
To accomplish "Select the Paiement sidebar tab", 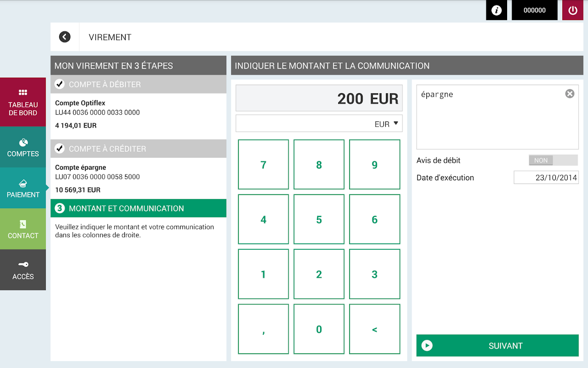I will [23, 188].
